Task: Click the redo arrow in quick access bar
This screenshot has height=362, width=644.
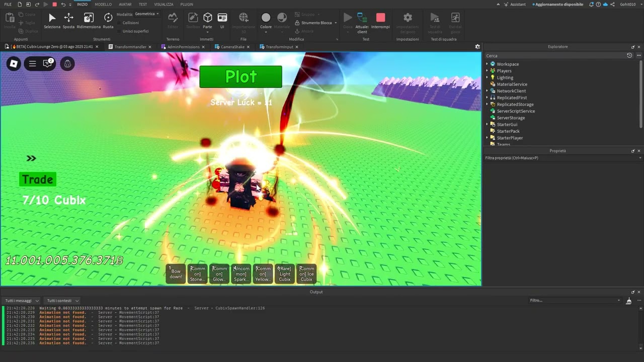Action: (x=37, y=5)
